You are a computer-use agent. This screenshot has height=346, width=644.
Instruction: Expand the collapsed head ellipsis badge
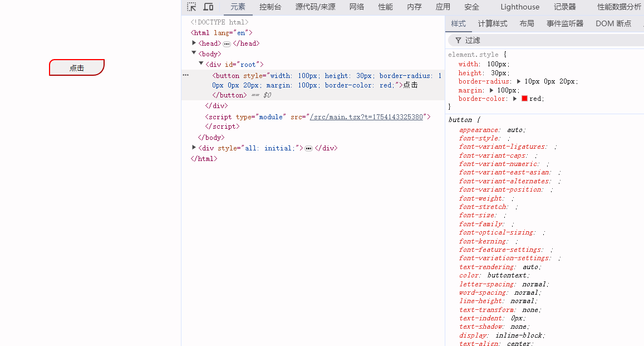tap(227, 44)
